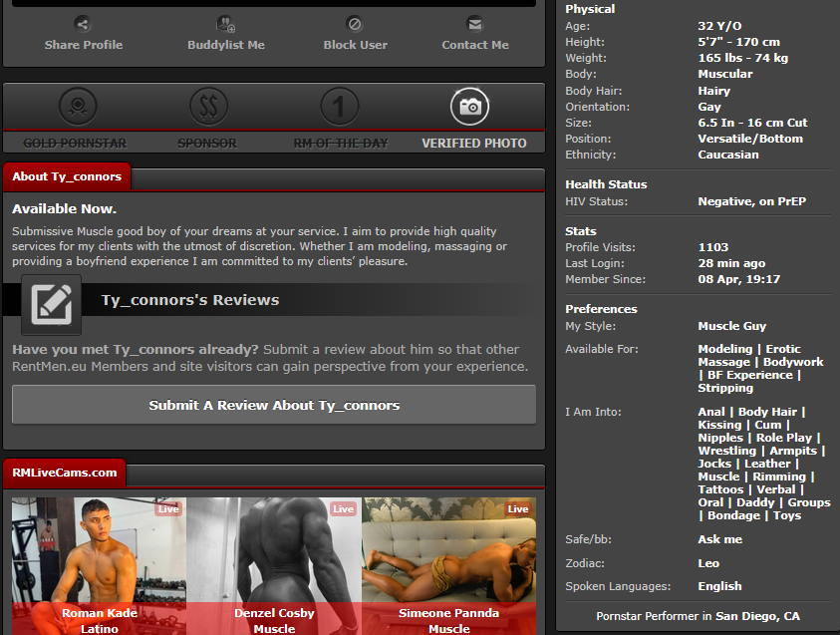Click the Buddylist Me icon
Image resolution: width=840 pixels, height=635 pixels.
tap(226, 24)
